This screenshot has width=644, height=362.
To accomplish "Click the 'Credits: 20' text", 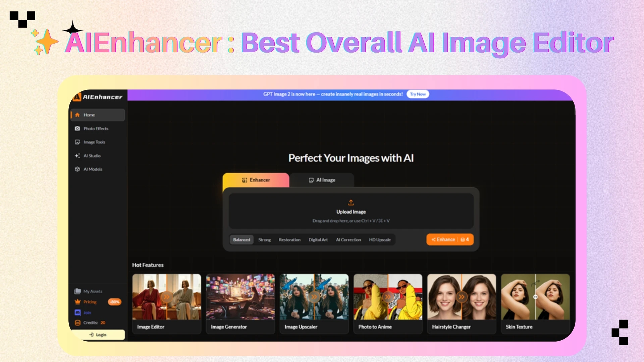I will click(94, 323).
